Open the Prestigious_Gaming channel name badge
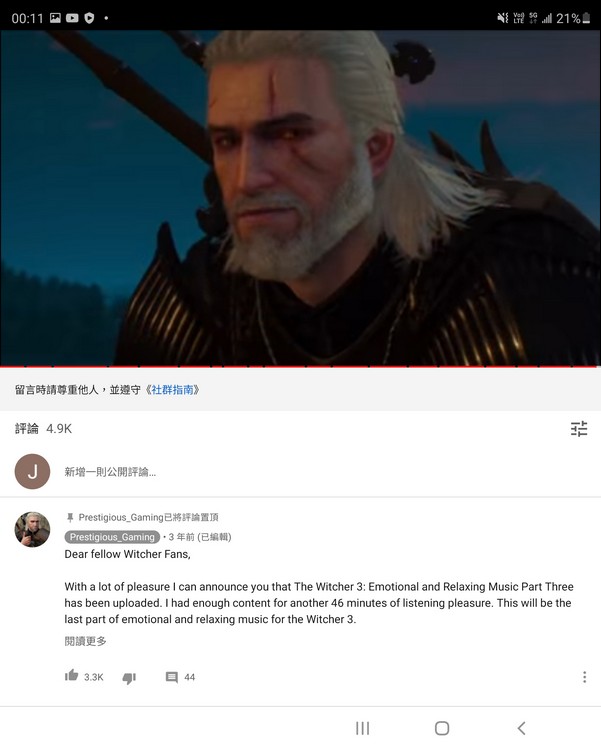The image size is (601, 750). (112, 537)
